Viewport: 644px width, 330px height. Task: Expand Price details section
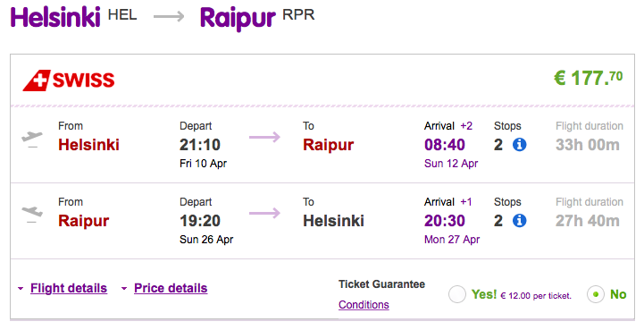coord(171,288)
